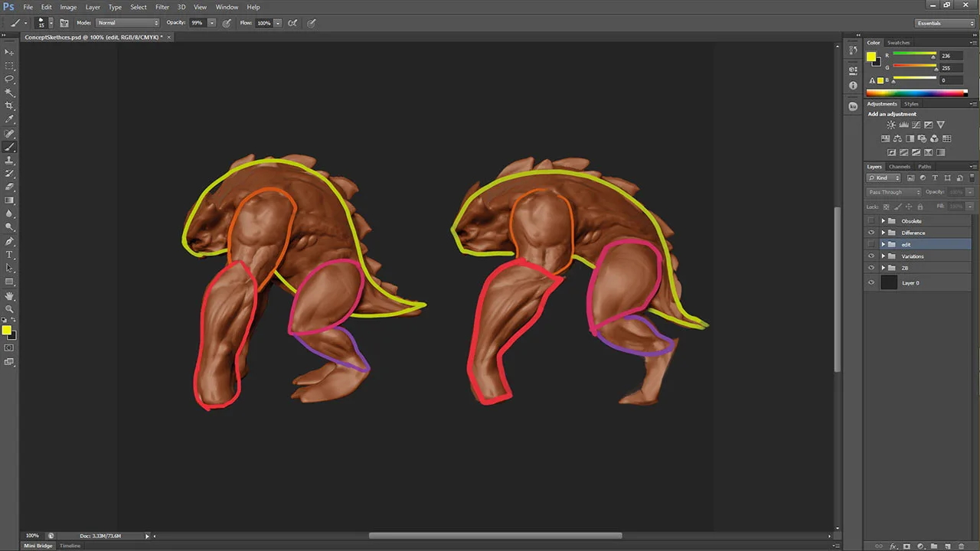Add Vibrance adjustment

tap(941, 125)
